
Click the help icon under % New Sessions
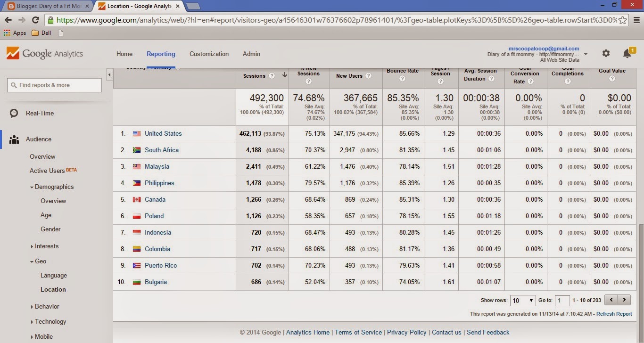(309, 82)
